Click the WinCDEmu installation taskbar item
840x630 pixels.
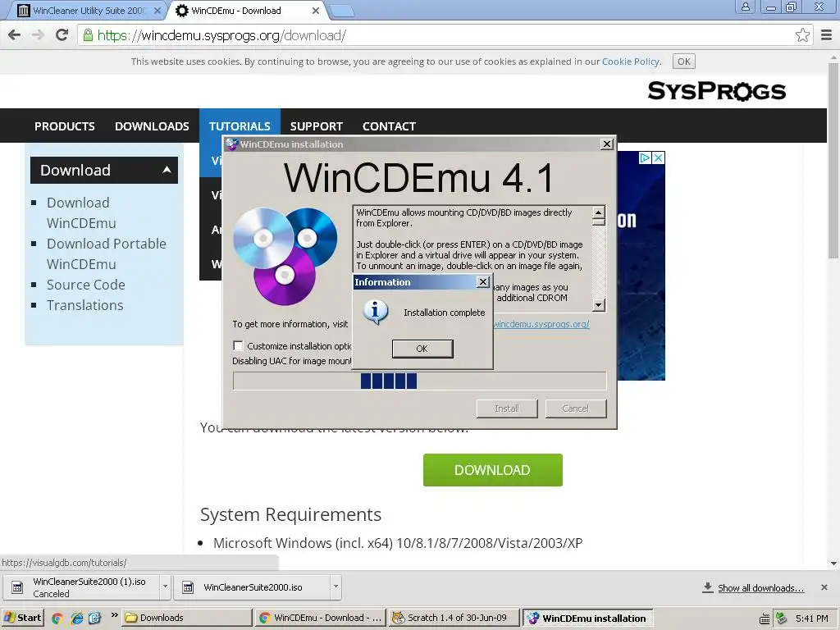click(x=587, y=618)
